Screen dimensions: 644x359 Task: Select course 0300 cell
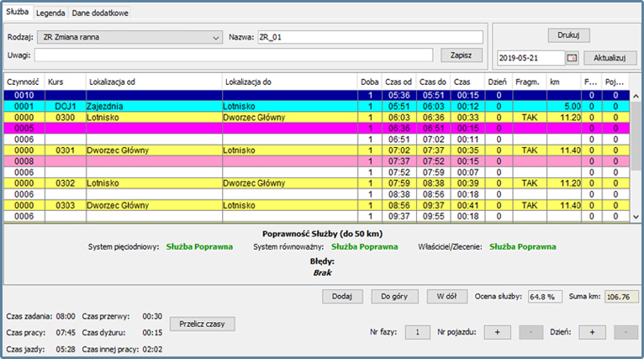pos(66,118)
